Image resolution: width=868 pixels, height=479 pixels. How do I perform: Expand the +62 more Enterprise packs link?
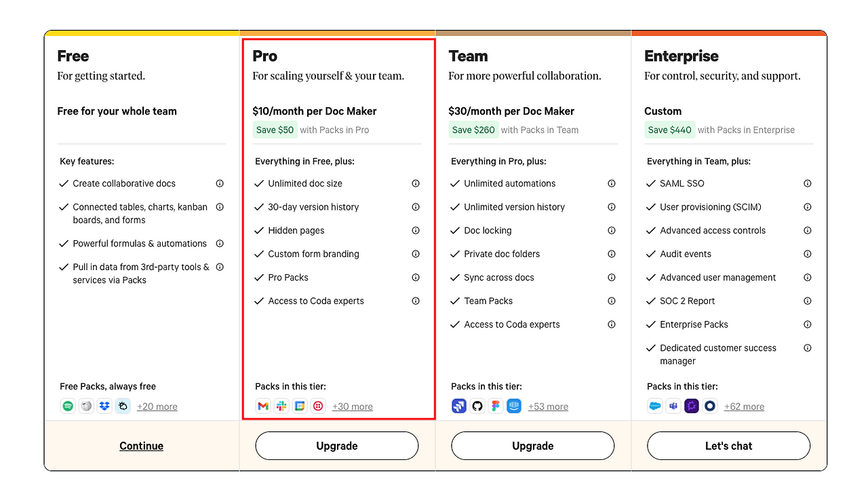point(744,407)
